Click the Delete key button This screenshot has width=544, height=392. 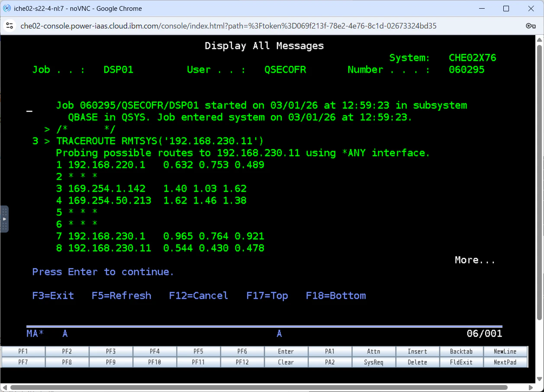[x=418, y=362]
